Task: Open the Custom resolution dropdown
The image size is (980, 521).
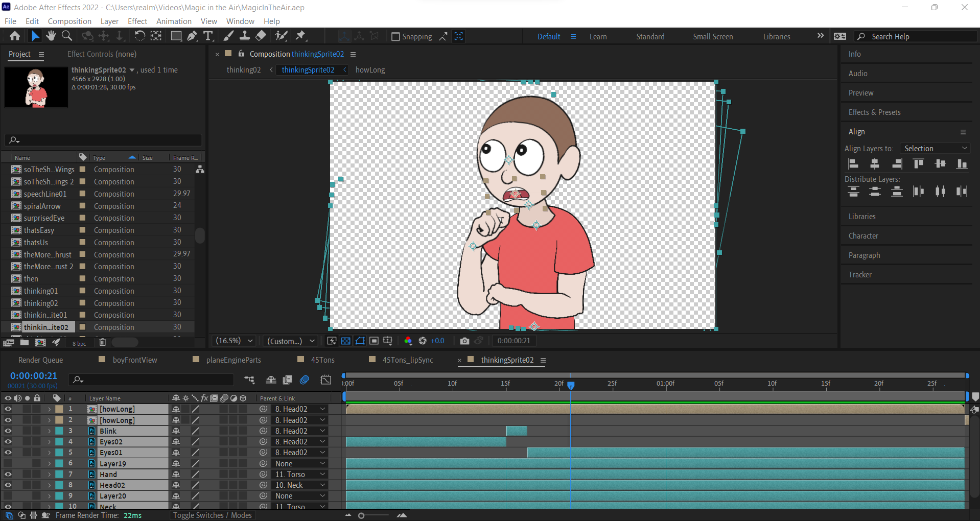Action: pyautogui.click(x=290, y=341)
